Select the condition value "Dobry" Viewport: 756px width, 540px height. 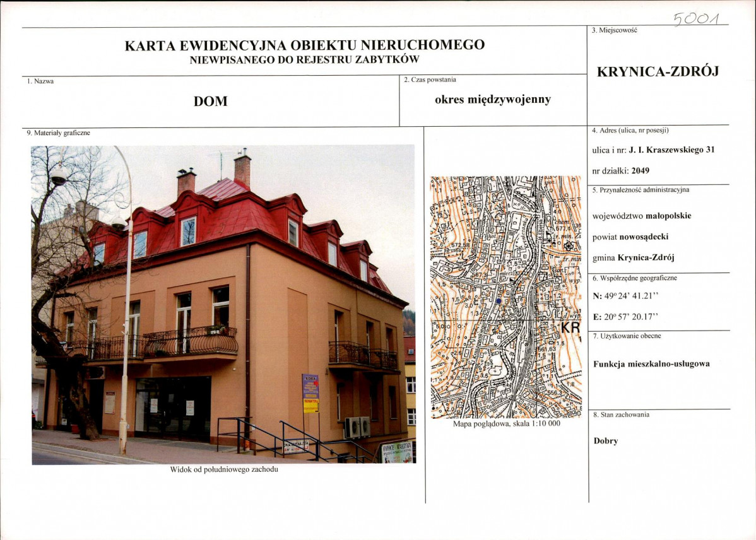[606, 441]
